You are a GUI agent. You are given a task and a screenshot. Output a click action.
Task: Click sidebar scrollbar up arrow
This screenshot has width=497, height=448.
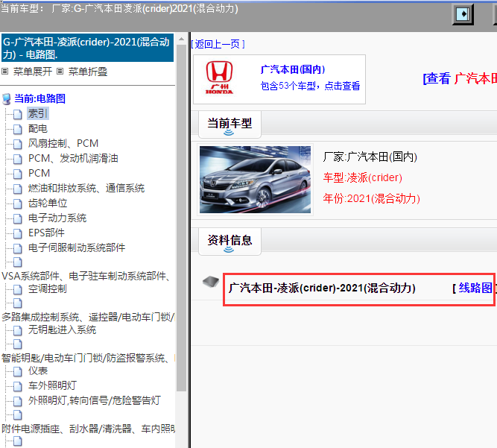(181, 40)
